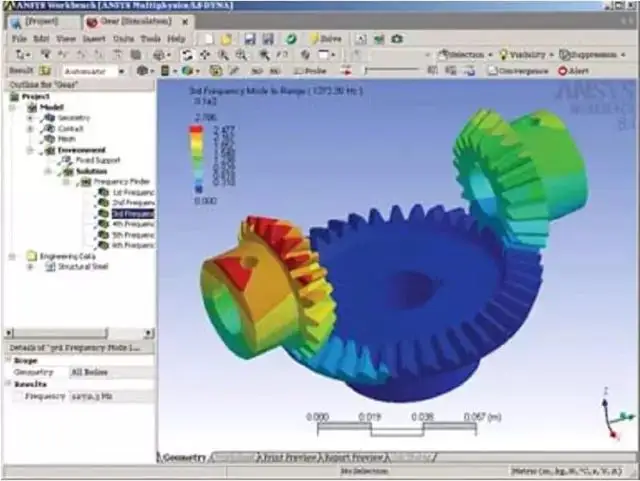This screenshot has height=481, width=640.
Task: Open the Automatic scaling combo box
Action: [93, 71]
